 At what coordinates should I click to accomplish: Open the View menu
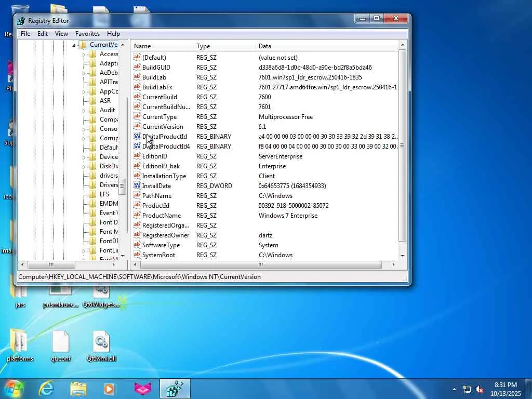coord(61,34)
